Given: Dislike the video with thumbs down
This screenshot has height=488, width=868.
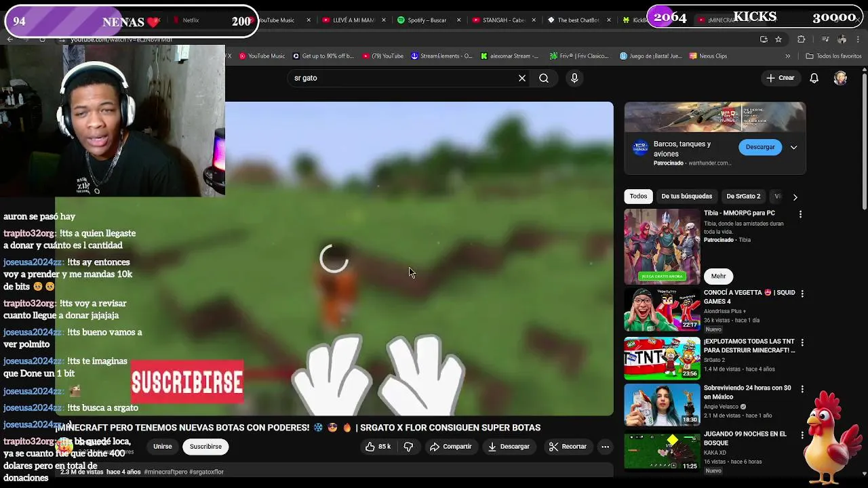Looking at the screenshot, I should 408,447.
